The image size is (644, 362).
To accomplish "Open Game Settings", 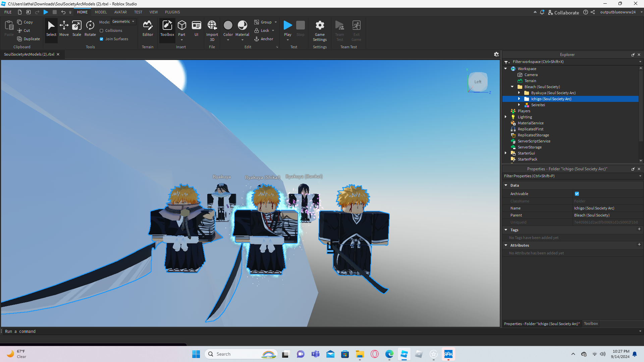I will (x=320, y=30).
